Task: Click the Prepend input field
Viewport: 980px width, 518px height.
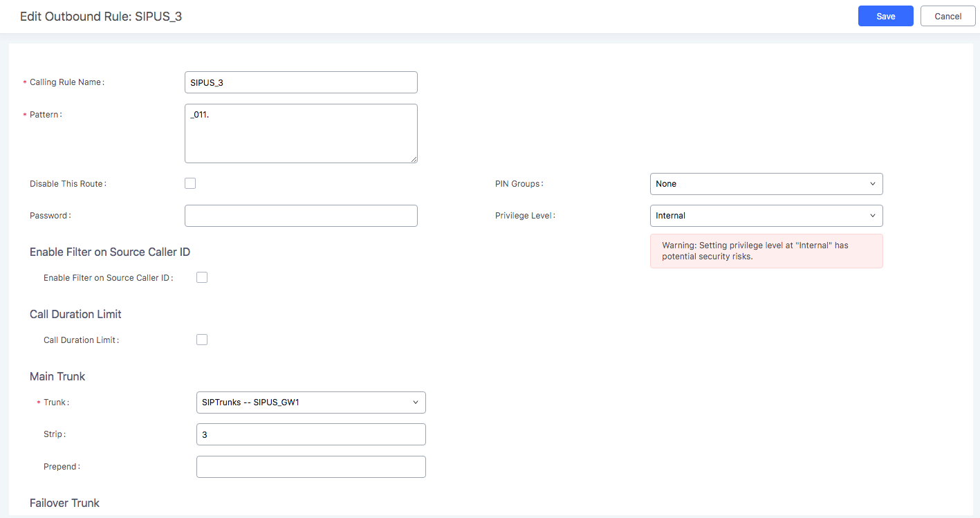Action: (311, 467)
